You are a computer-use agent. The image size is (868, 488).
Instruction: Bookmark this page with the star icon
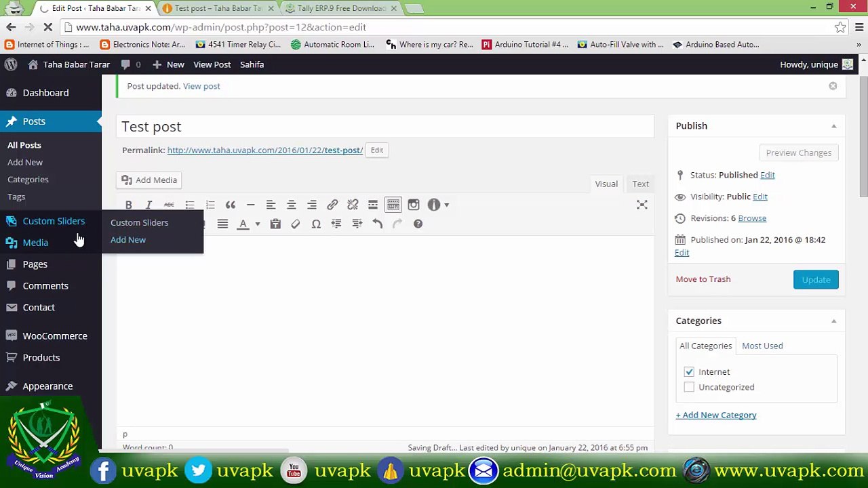[x=840, y=27]
